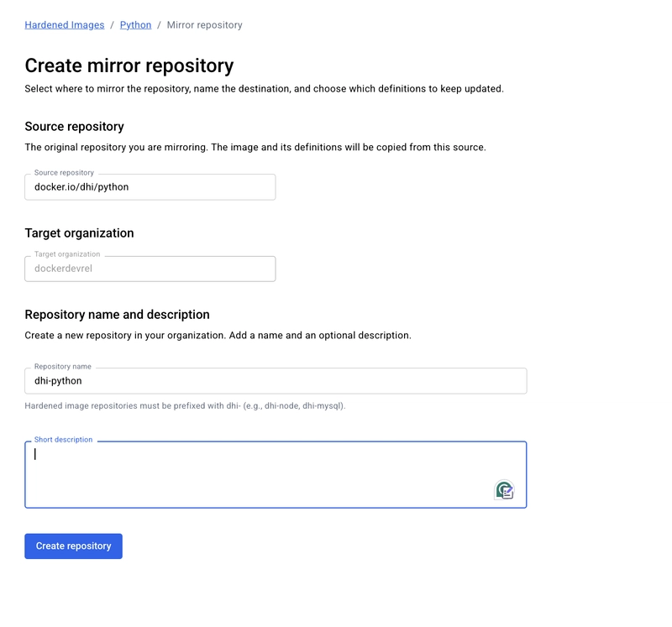Open the Hardened Images breadcrumb link
This screenshot has width=672, height=627.
[65, 25]
